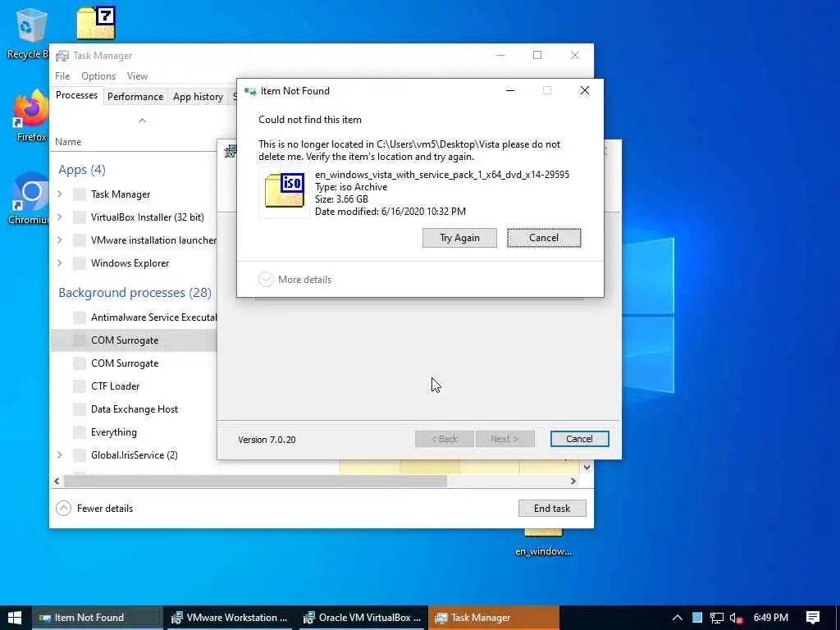840x630 pixels.
Task: Click Antimalware Service Executable row icon
Action: pos(80,317)
